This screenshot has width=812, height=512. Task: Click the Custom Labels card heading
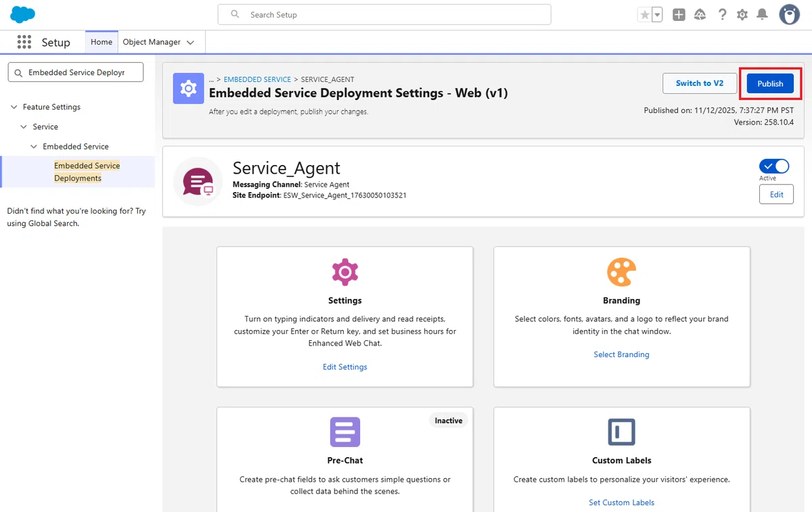[x=621, y=460]
